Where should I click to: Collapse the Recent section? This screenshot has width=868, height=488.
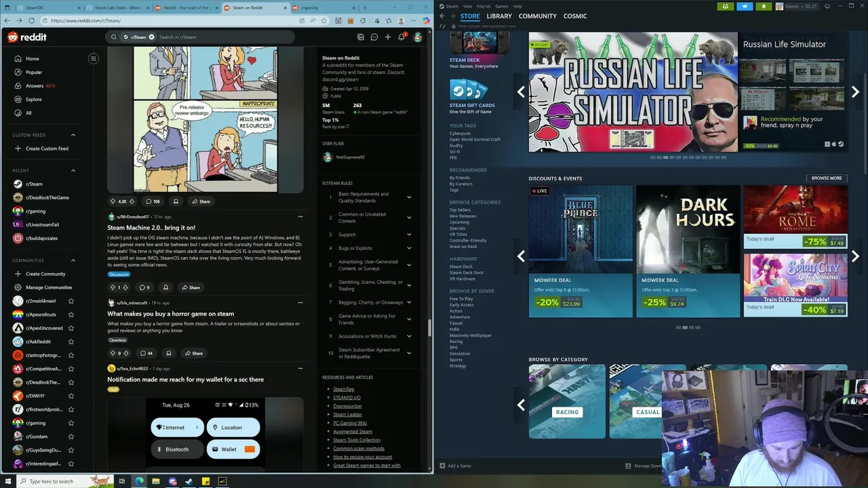coord(73,171)
